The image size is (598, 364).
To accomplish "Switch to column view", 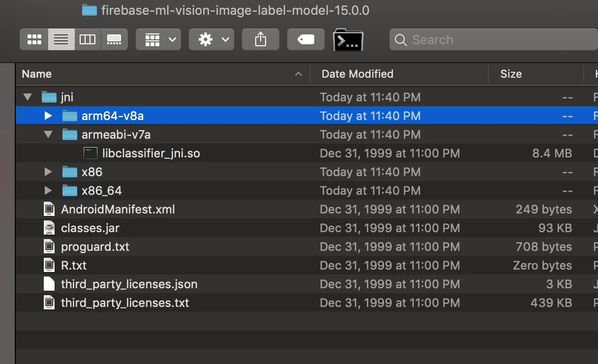I will (x=88, y=40).
